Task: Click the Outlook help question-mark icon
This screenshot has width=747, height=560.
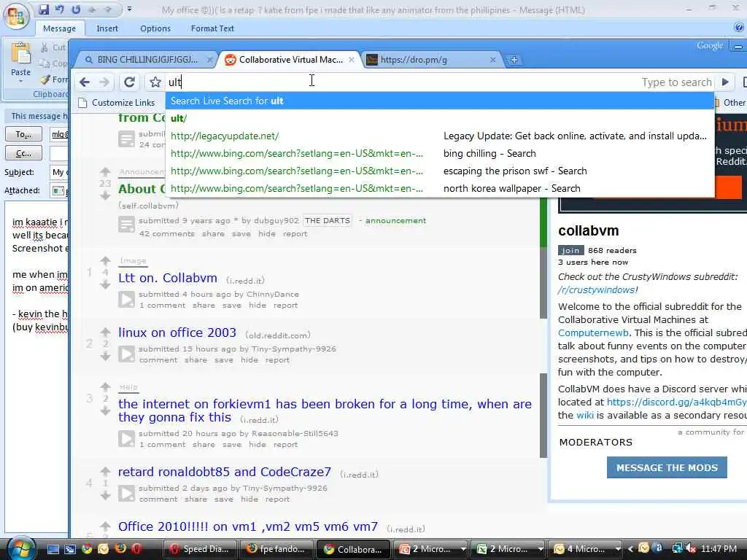Action: point(739,28)
